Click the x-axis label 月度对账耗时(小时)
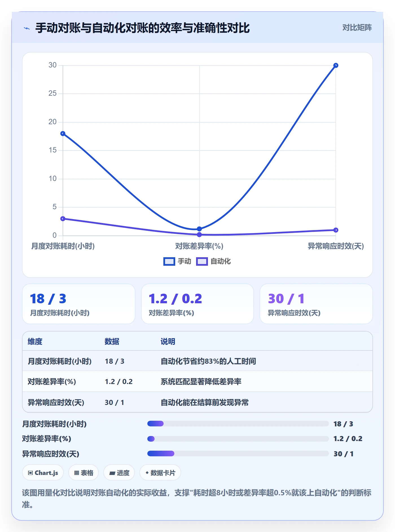Viewport: 395px width, 532px height. pyautogui.click(x=63, y=246)
